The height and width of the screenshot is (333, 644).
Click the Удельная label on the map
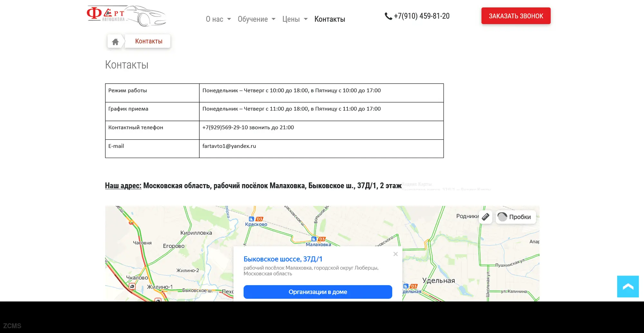pyautogui.click(x=438, y=281)
